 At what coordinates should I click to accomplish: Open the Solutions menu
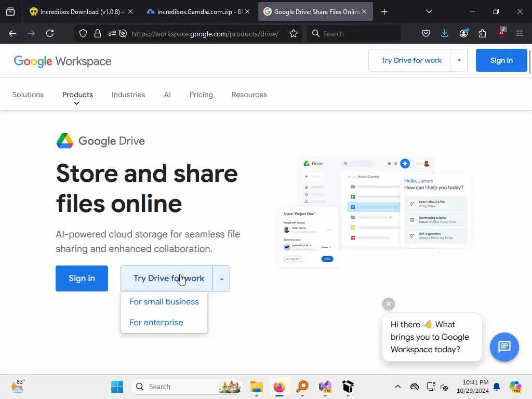pos(28,95)
